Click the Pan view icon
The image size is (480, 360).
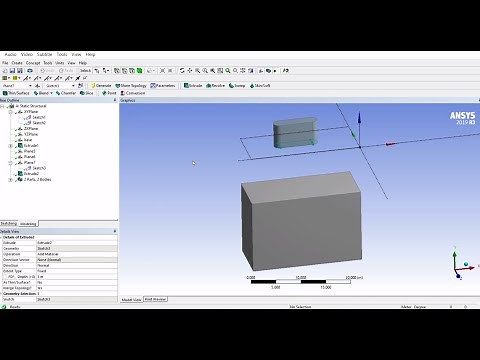pyautogui.click(x=190, y=71)
